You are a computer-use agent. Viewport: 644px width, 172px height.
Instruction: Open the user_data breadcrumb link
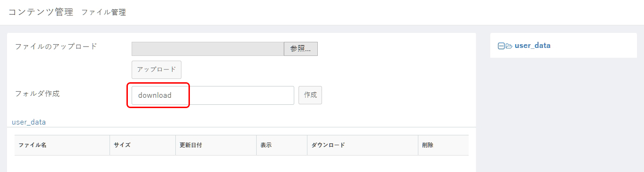pos(29,122)
